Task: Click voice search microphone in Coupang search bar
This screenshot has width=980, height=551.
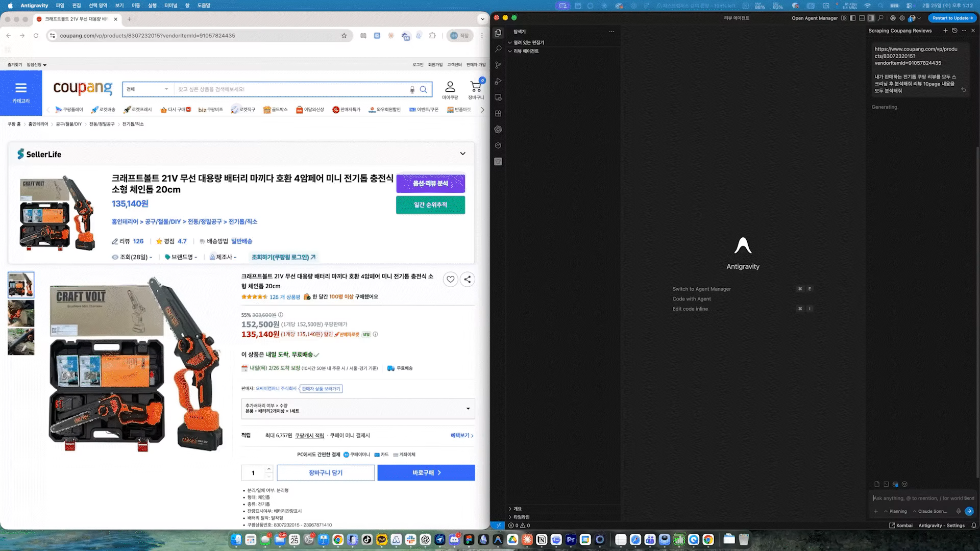Action: click(x=412, y=89)
